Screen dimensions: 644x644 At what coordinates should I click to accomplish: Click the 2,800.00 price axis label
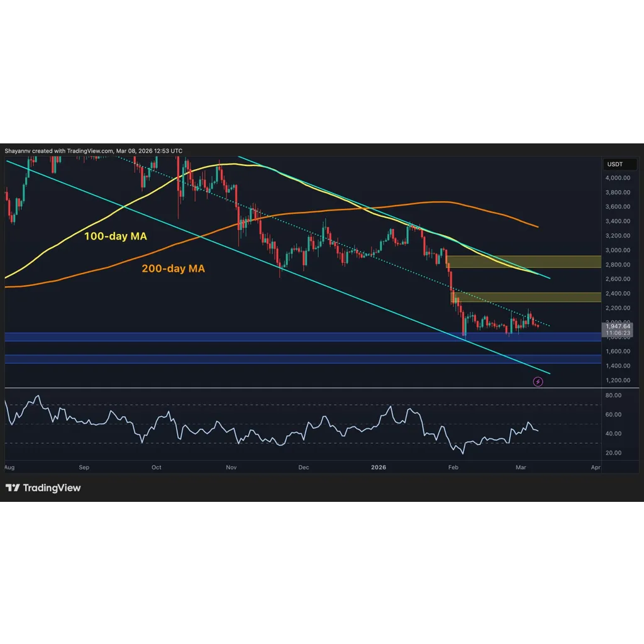pyautogui.click(x=618, y=265)
